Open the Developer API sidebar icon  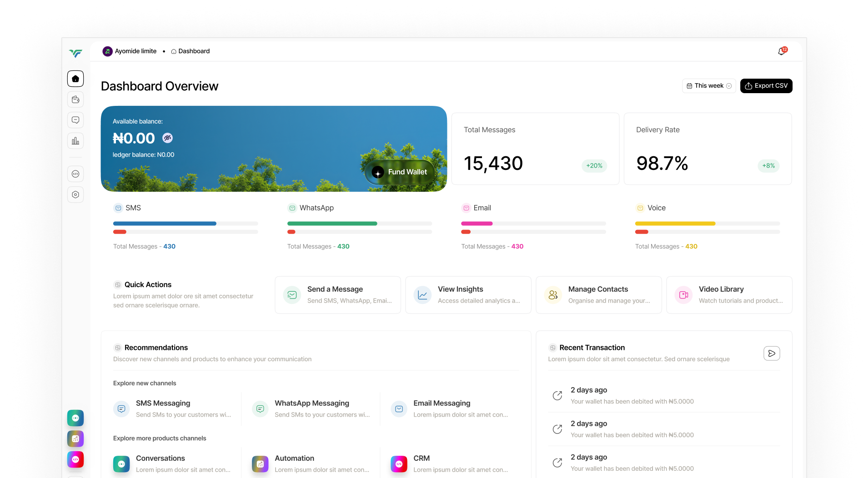[75, 174]
